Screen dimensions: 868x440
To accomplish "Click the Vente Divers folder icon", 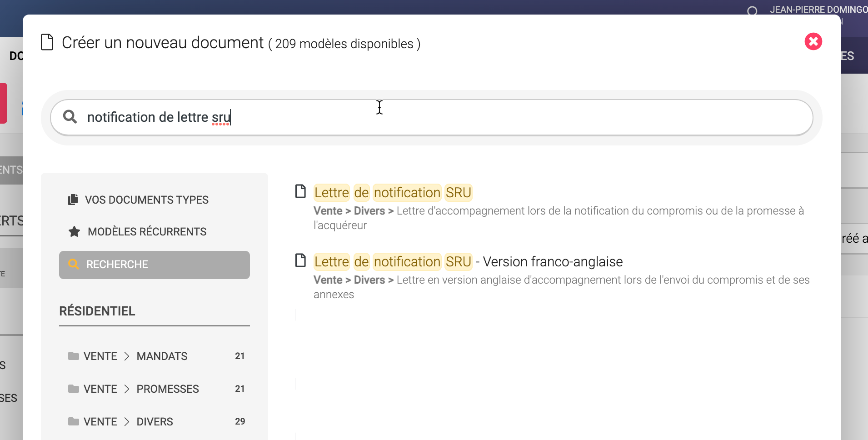I will [73, 421].
